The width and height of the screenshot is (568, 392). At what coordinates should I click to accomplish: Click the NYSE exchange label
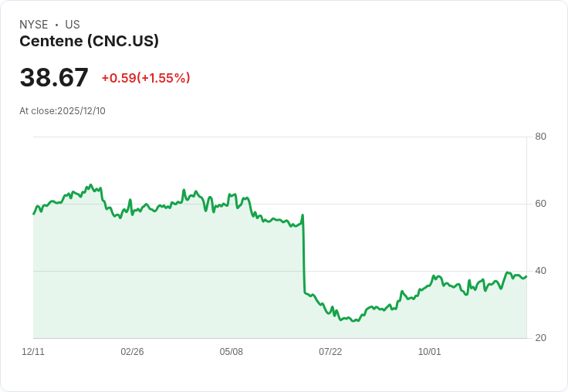(x=34, y=25)
